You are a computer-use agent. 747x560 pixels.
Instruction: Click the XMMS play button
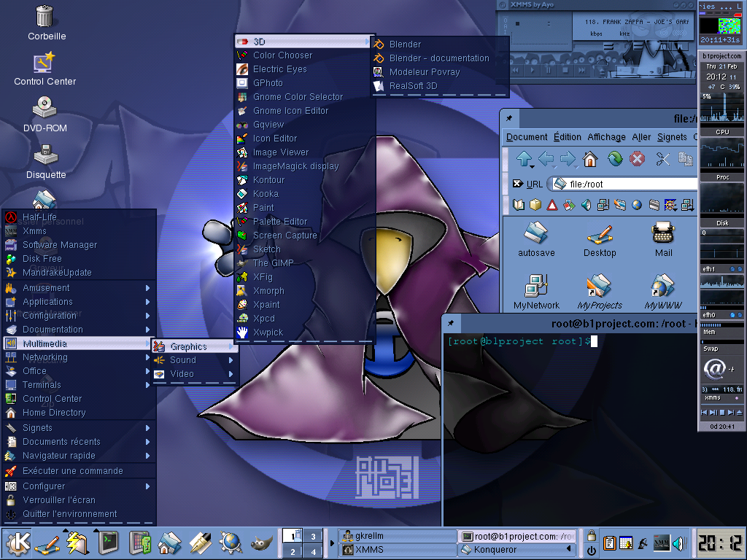pos(532,70)
